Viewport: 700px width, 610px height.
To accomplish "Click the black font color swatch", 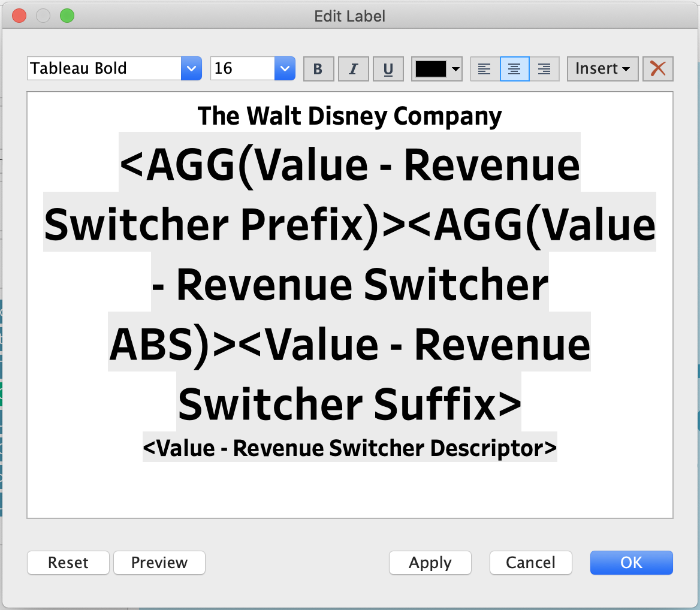I will [430, 69].
